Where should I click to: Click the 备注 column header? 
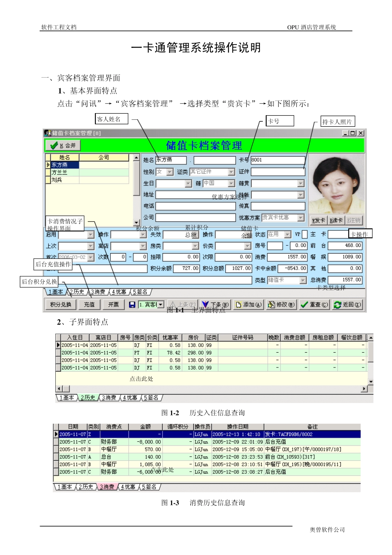point(312,427)
